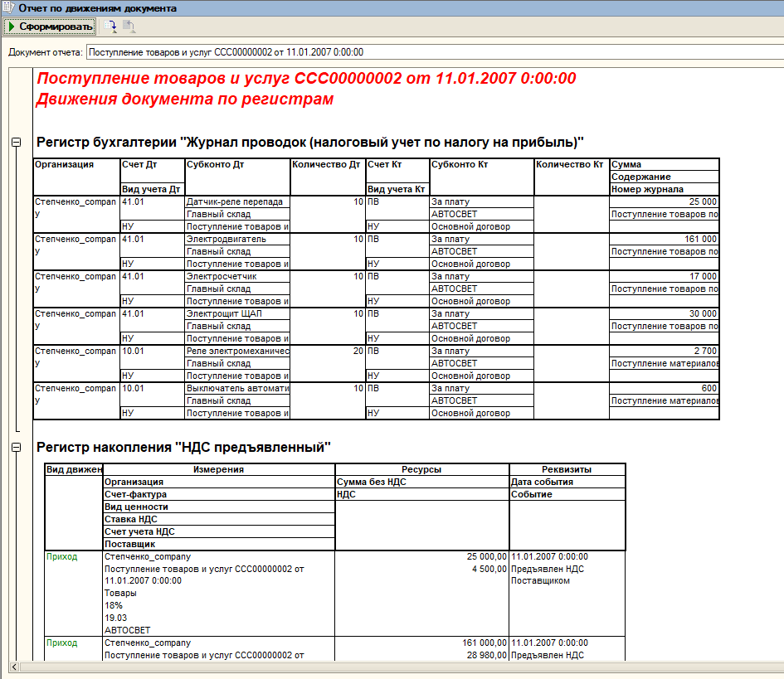784x679 pixels.
Task: Click the 25 000,00 amount value
Action: coord(486,556)
